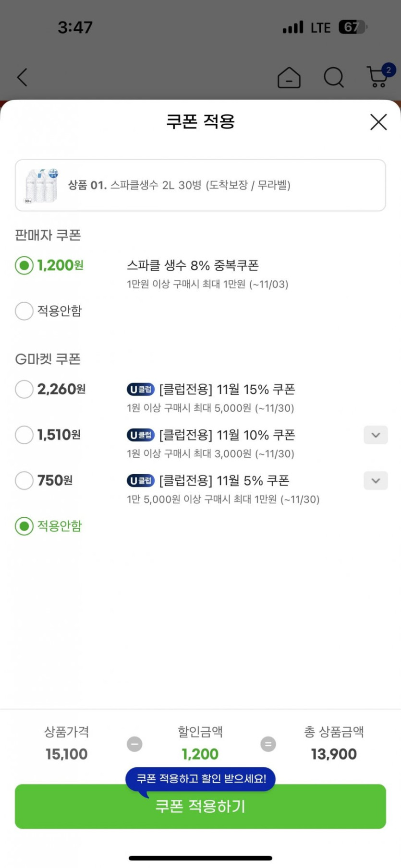Expand the 11월 5% coupon details
This screenshot has height=868, width=401.
point(376,481)
